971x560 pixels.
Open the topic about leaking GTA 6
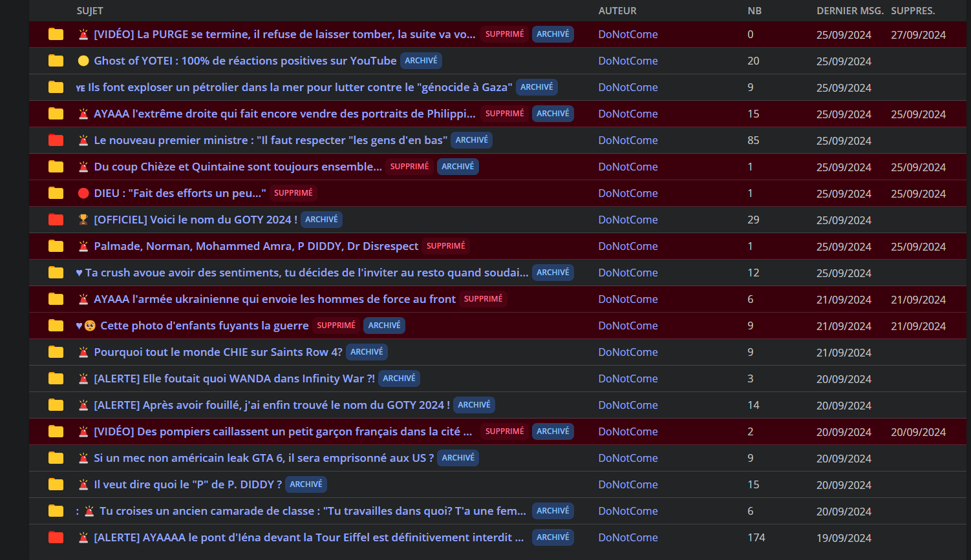point(264,458)
